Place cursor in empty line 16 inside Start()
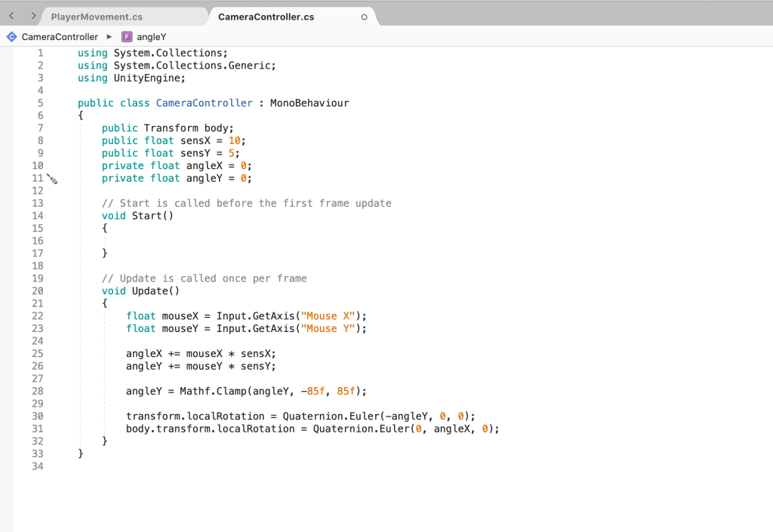Image resolution: width=773 pixels, height=532 pixels. tap(151, 241)
